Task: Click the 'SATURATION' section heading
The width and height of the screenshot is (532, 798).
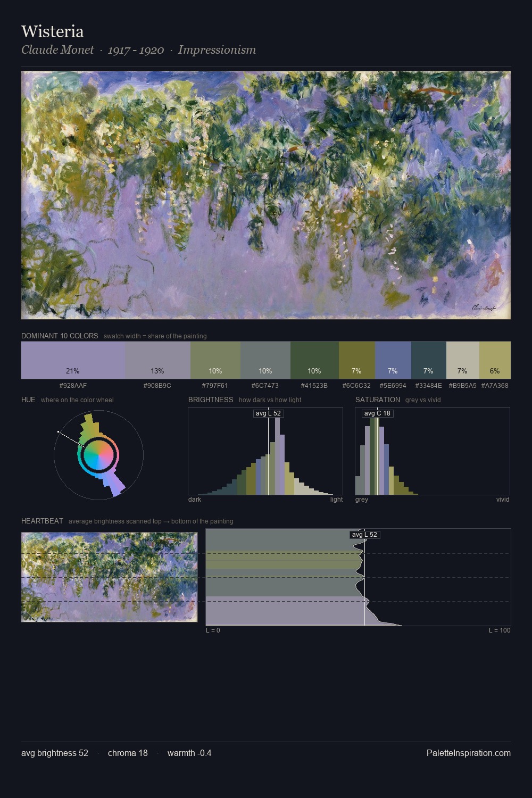Action: pos(378,400)
